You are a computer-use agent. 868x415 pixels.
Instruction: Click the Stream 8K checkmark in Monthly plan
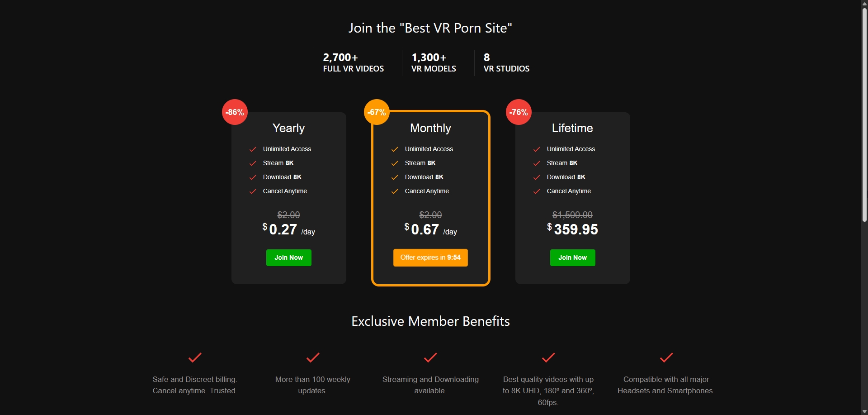click(x=395, y=163)
